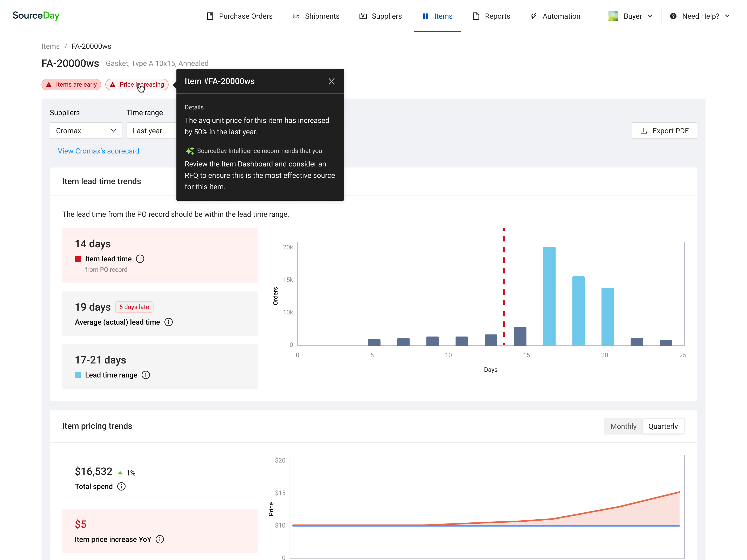Select the Quarterly pricing view toggle

tap(663, 426)
